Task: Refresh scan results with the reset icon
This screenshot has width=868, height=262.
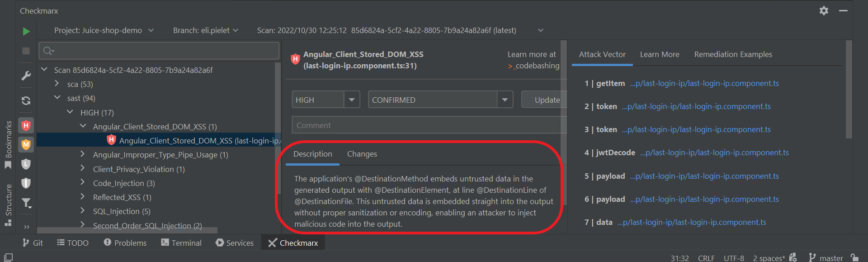Action: pos(26,100)
